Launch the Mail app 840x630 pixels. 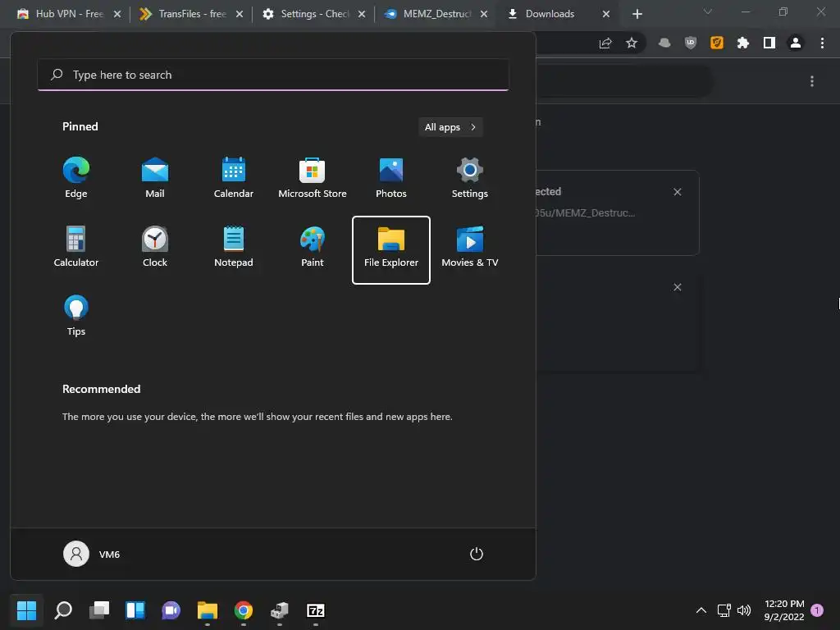pyautogui.click(x=155, y=178)
